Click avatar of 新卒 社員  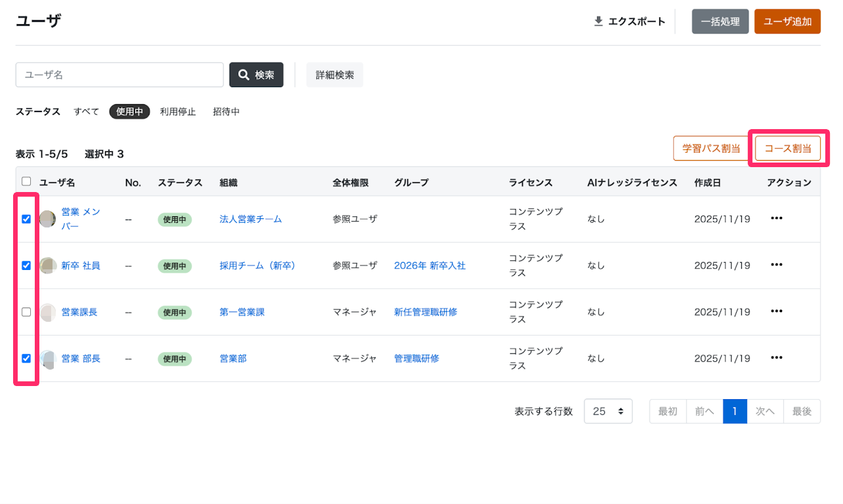click(47, 265)
